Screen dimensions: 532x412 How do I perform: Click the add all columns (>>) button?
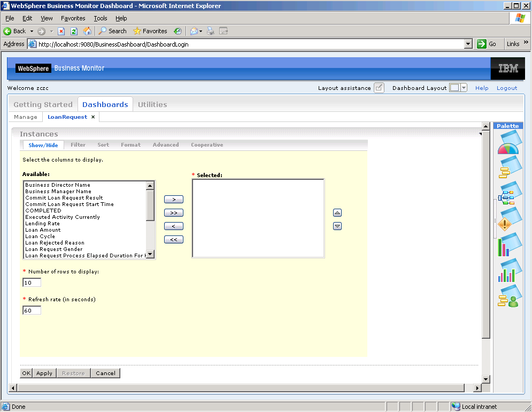tap(174, 213)
